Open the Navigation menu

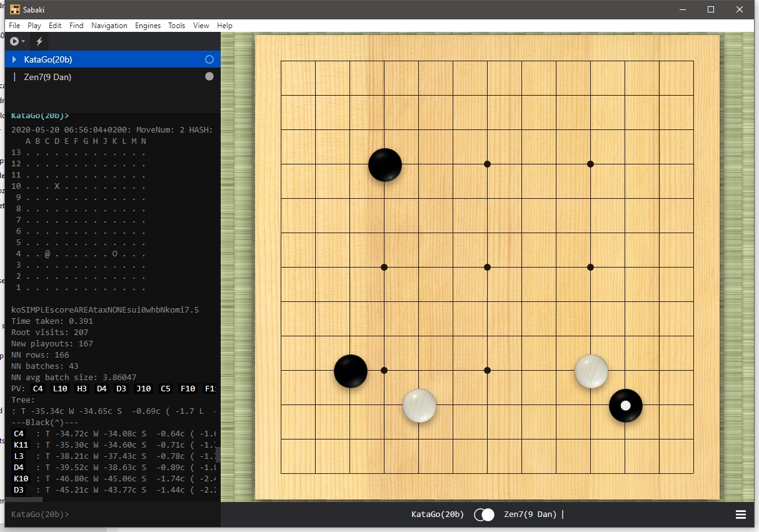click(109, 26)
